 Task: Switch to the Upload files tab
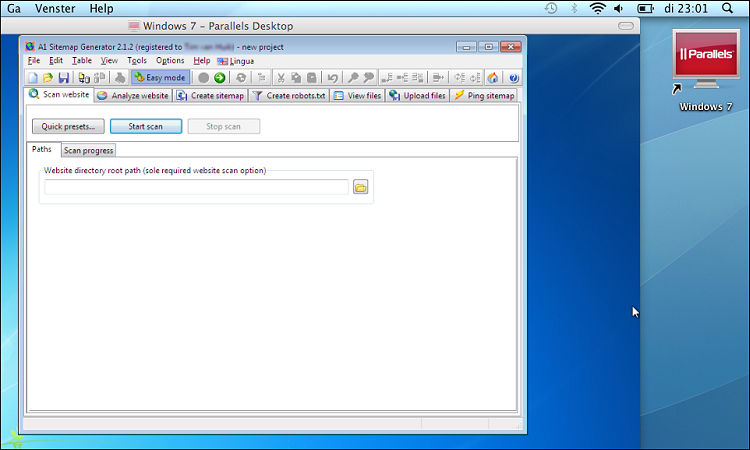pos(417,96)
